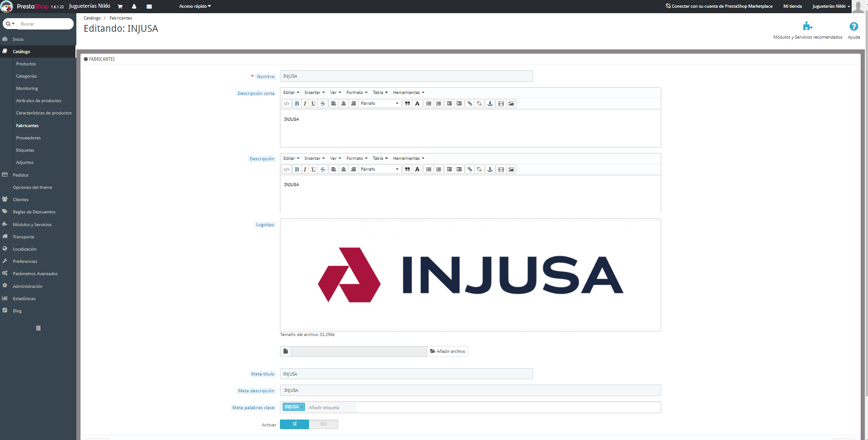Open Párrafo format dropdown in Descripción editor
The image size is (868, 440).
pos(380,169)
